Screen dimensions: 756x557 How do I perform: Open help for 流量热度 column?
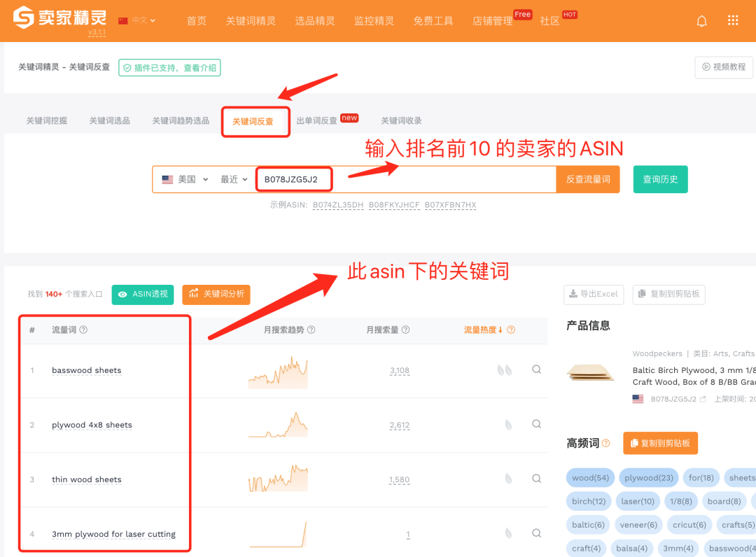click(511, 330)
